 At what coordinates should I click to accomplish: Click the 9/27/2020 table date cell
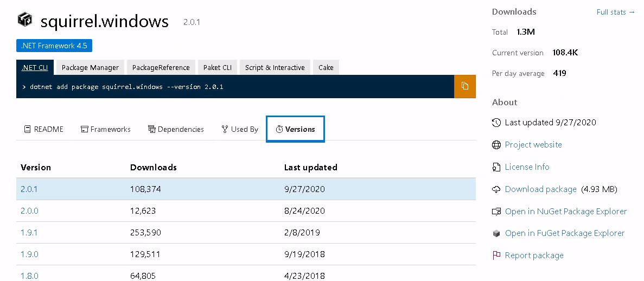click(x=304, y=189)
